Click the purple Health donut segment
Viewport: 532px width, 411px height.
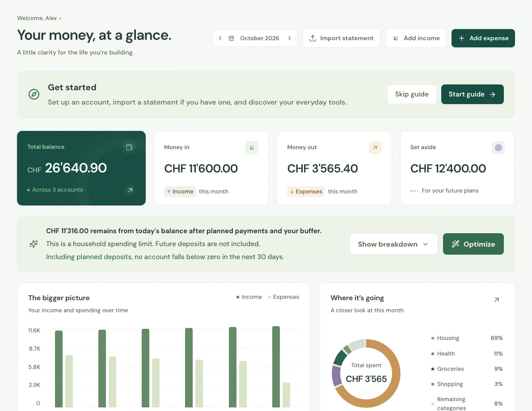(337, 376)
